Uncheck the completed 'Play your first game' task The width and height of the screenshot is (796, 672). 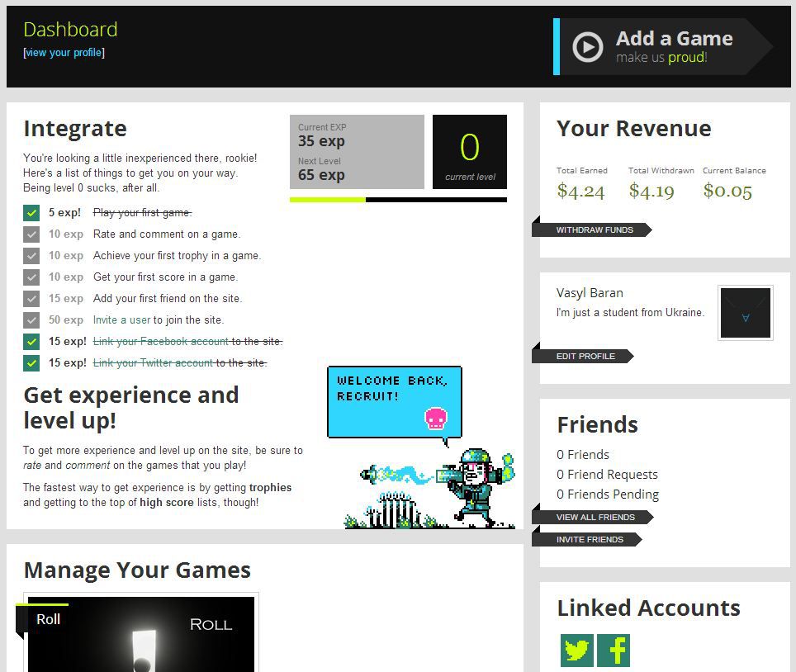pyautogui.click(x=32, y=213)
